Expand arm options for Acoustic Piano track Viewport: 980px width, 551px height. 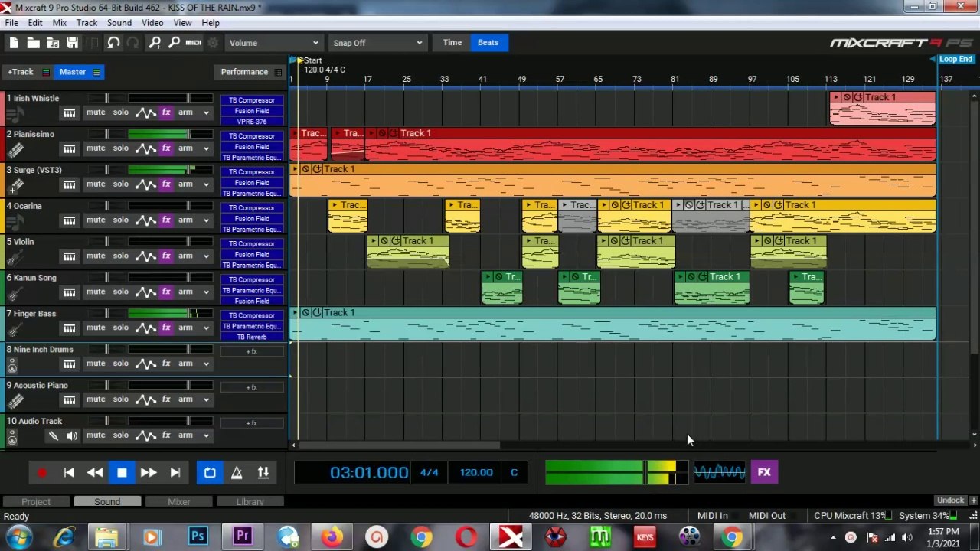[206, 400]
